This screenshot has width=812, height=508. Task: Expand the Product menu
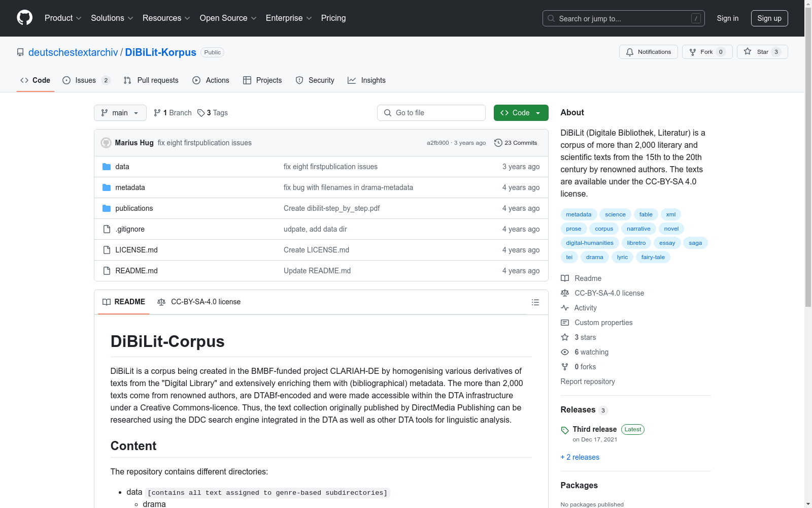click(63, 18)
